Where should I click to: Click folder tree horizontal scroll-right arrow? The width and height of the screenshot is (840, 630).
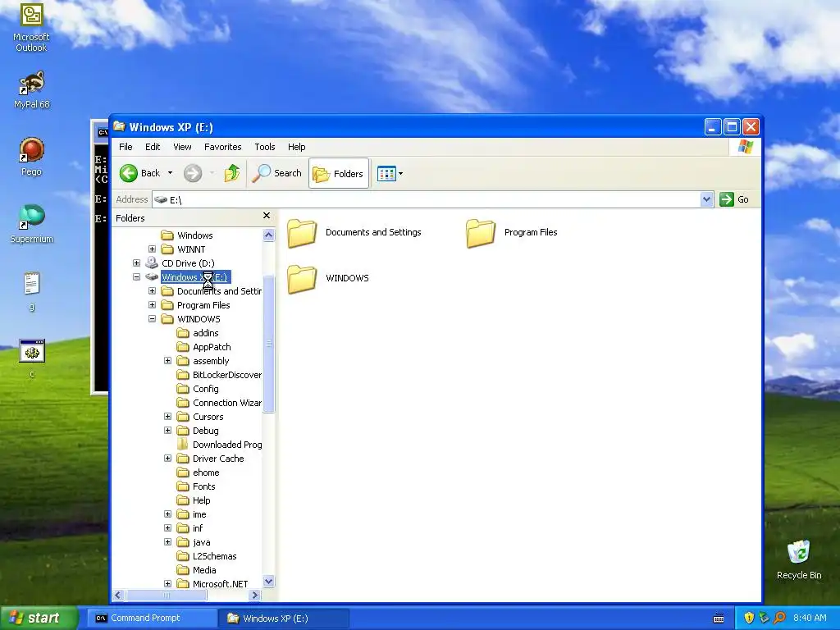point(255,596)
